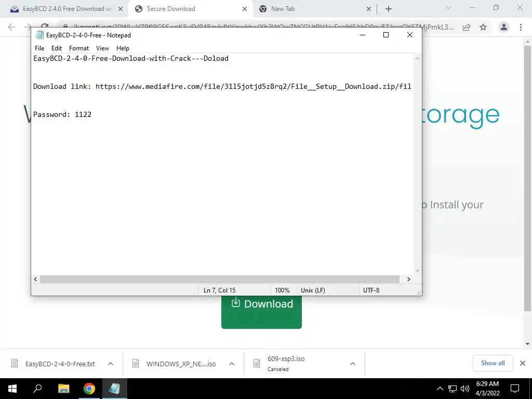Open the Help menu in Notepad
This screenshot has height=399, width=532.
[123, 48]
